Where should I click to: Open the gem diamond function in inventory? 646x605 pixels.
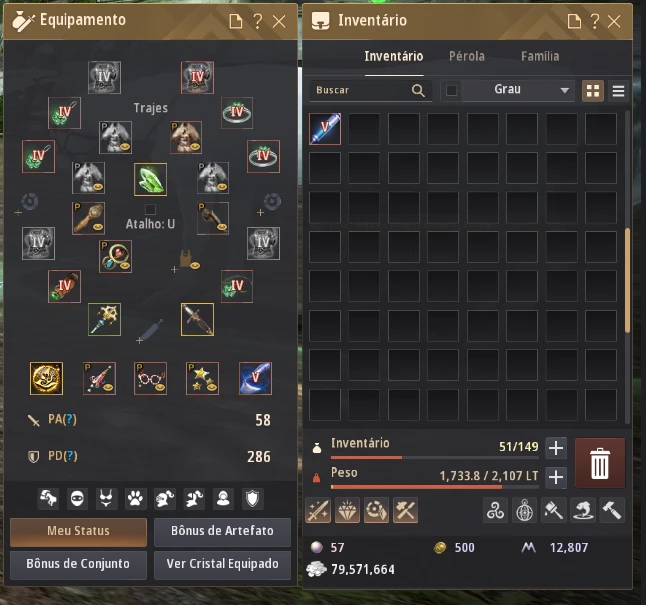[x=347, y=511]
